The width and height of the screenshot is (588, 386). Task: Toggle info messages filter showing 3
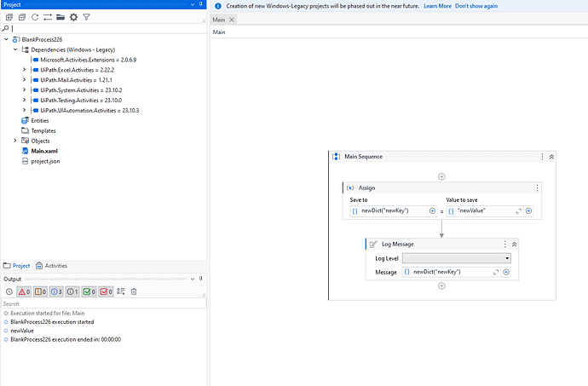(56, 291)
